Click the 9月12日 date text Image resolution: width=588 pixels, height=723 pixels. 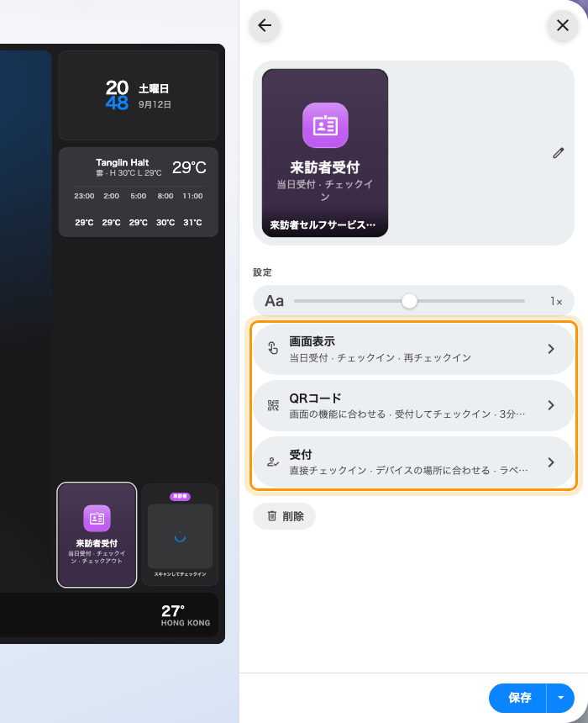point(155,105)
